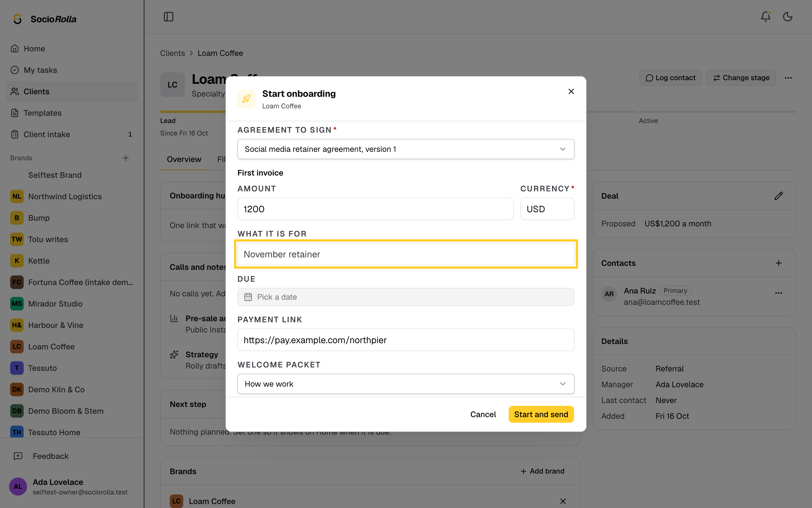Focus the What it is for field
Viewport: 812px width, 508px height.
pyautogui.click(x=406, y=254)
